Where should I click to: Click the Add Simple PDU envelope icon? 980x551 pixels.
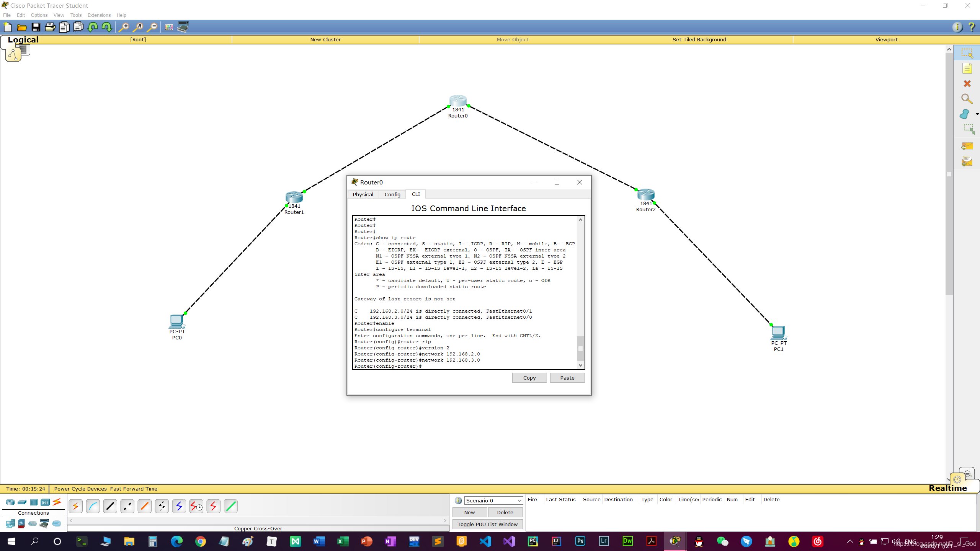pos(967,146)
